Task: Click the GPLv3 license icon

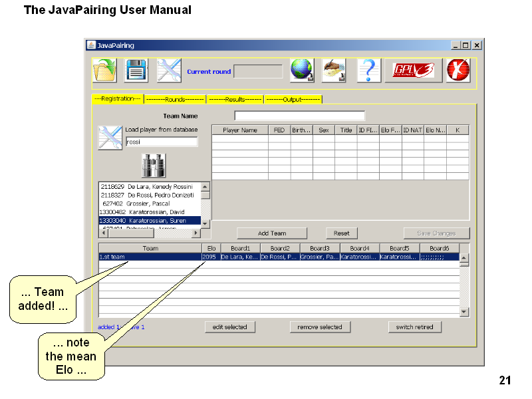Action: [x=414, y=70]
